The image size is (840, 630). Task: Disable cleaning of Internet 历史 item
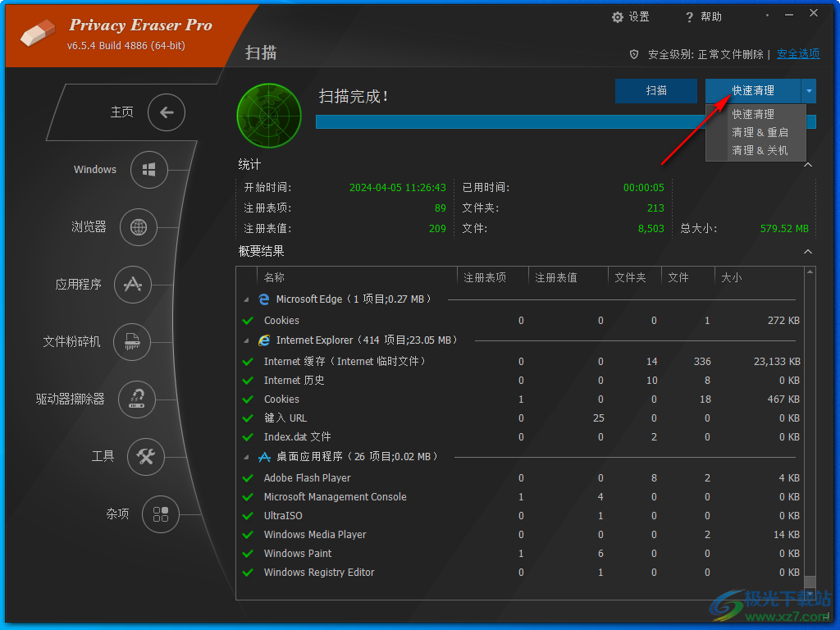248,380
